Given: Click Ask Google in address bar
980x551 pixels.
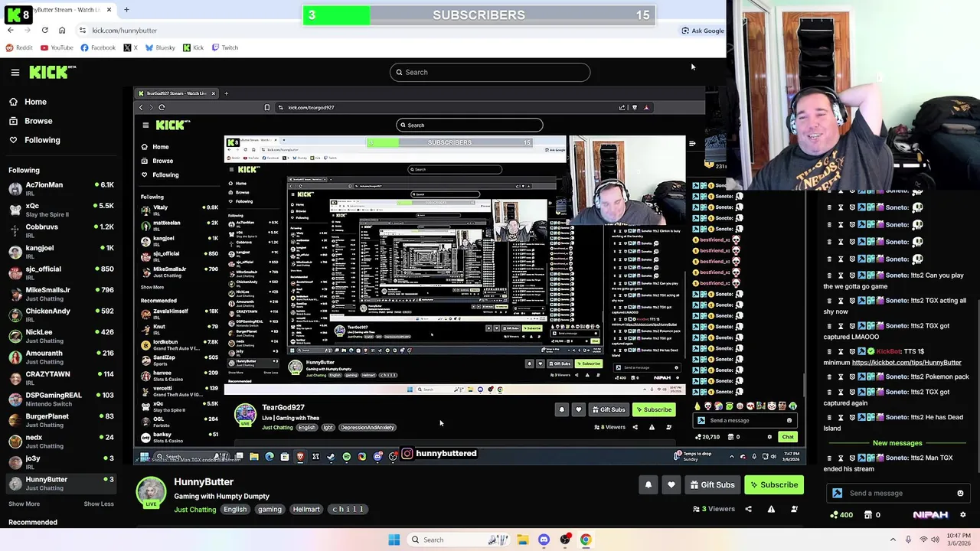Looking at the screenshot, I should coord(702,31).
